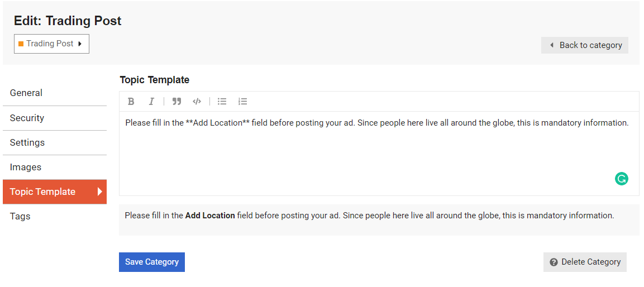Click the arrow beside Back to category

(x=552, y=45)
